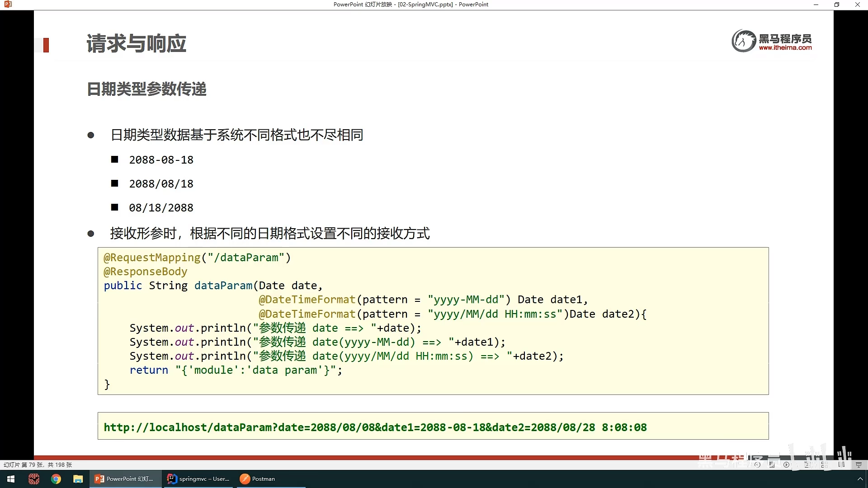This screenshot has width=868, height=488.
Task: Restore down the PowerPoint window
Action: click(x=836, y=5)
